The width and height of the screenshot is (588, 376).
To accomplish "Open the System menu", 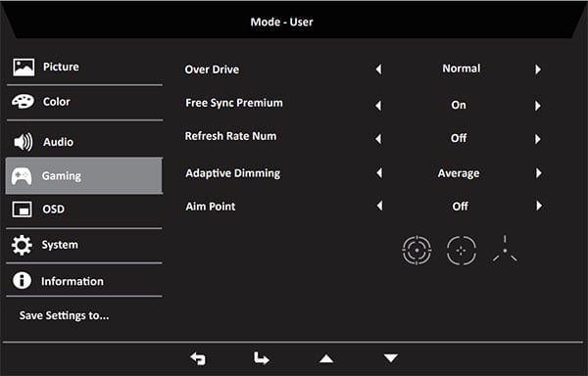I will pos(84,245).
